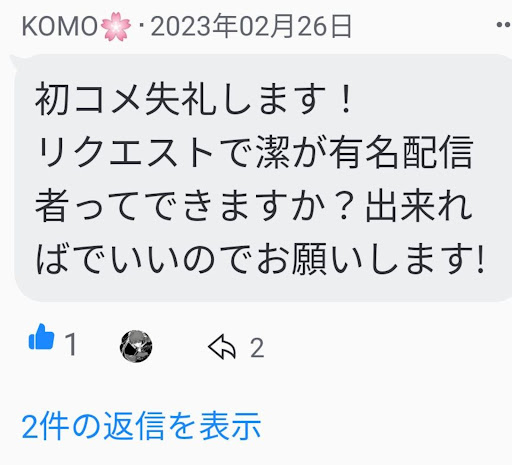Click the word 出来れ in the comment
The height and width of the screenshot is (465, 512).
pyautogui.click(x=419, y=206)
